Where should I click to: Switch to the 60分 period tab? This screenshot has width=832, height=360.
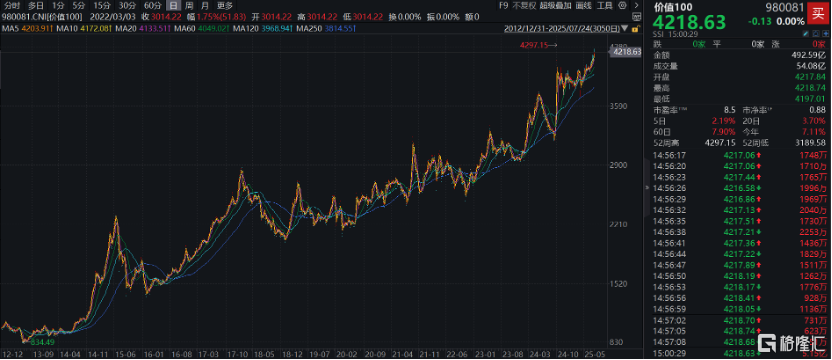point(152,5)
